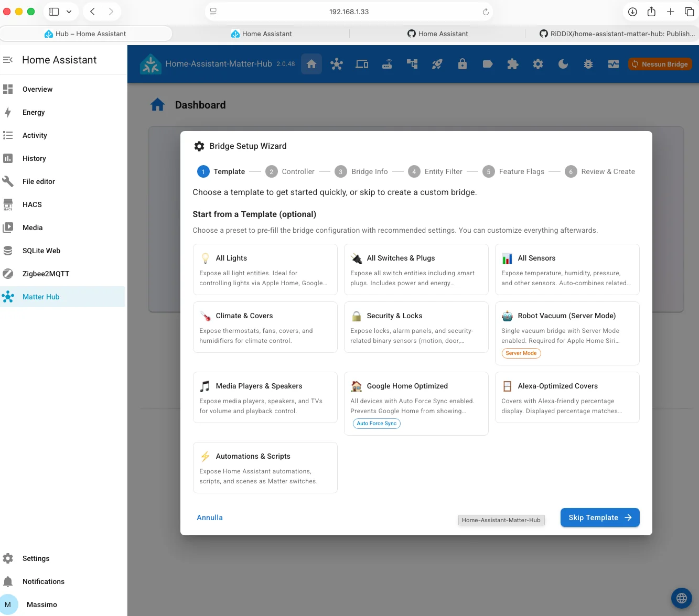The image size is (699, 616).
Task: Click Annulla to cancel the wizard
Action: (x=210, y=517)
